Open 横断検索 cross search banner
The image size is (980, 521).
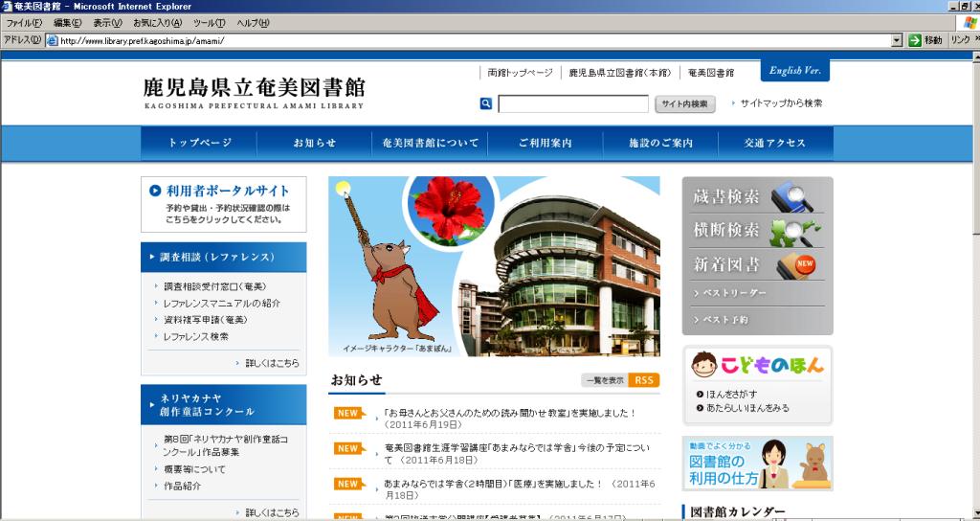[757, 230]
